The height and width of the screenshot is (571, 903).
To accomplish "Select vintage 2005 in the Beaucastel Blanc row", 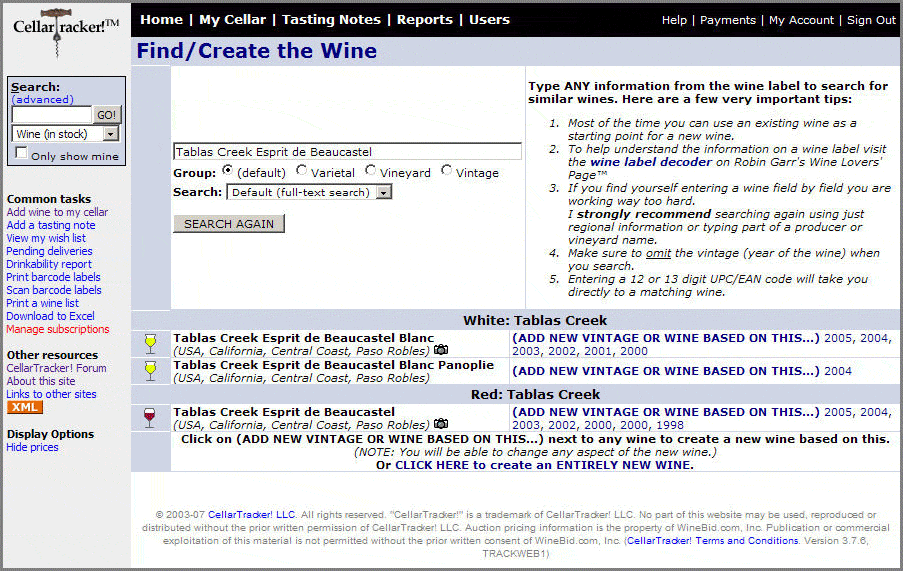I will click(x=840, y=338).
